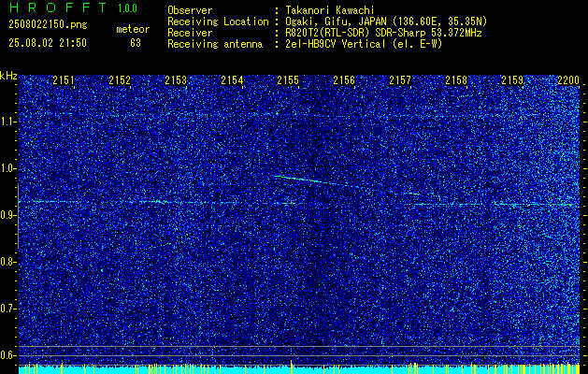588x374 pixels.
Task: Click the 2159 time marker
Action: (512, 80)
